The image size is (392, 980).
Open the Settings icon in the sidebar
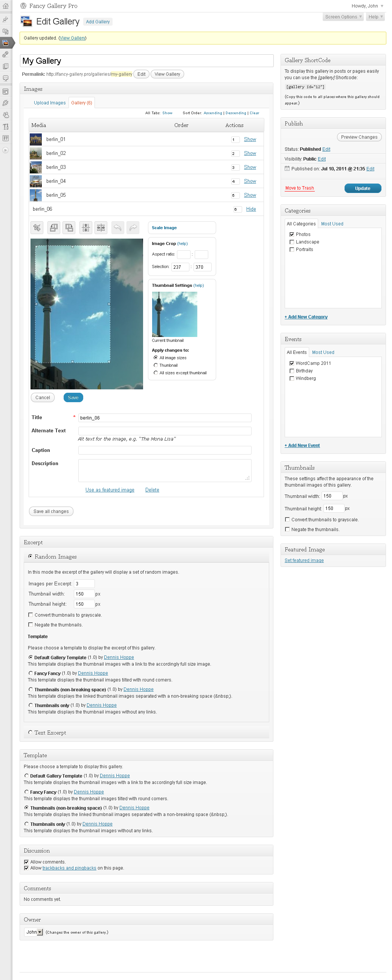pyautogui.click(x=5, y=138)
